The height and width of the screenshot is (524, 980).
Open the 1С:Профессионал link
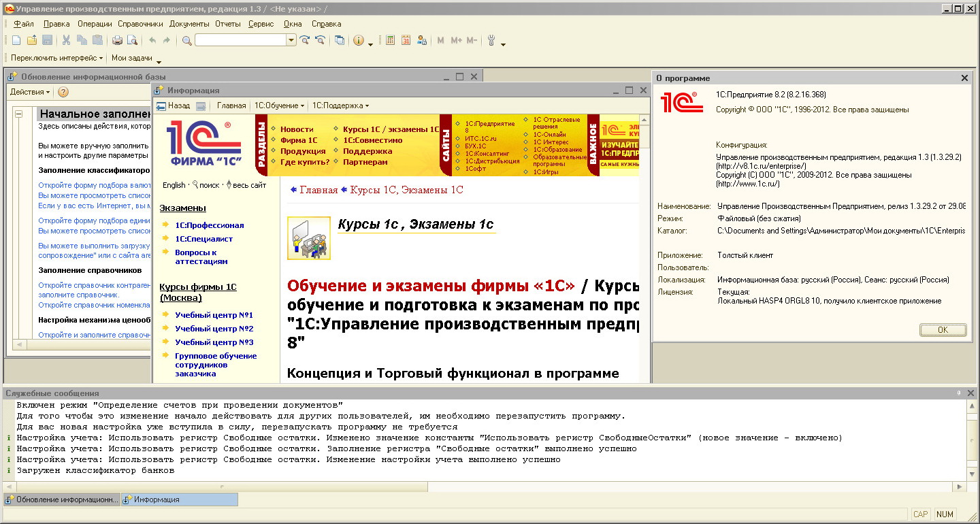(209, 225)
